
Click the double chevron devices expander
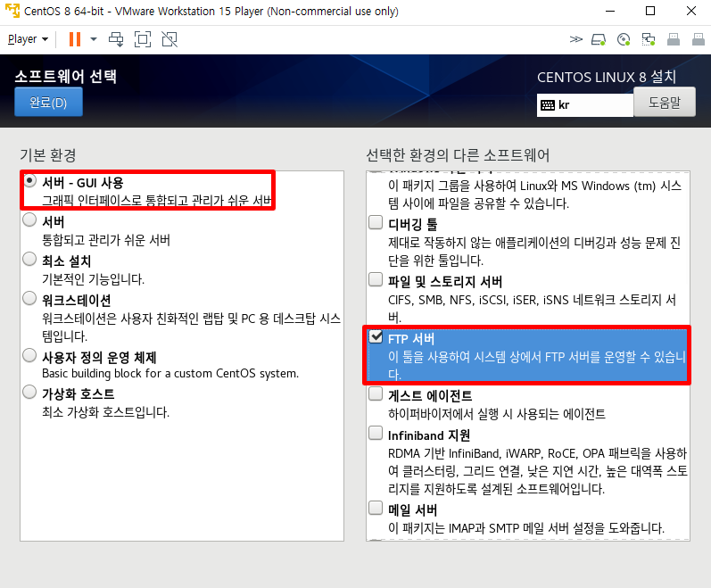576,39
